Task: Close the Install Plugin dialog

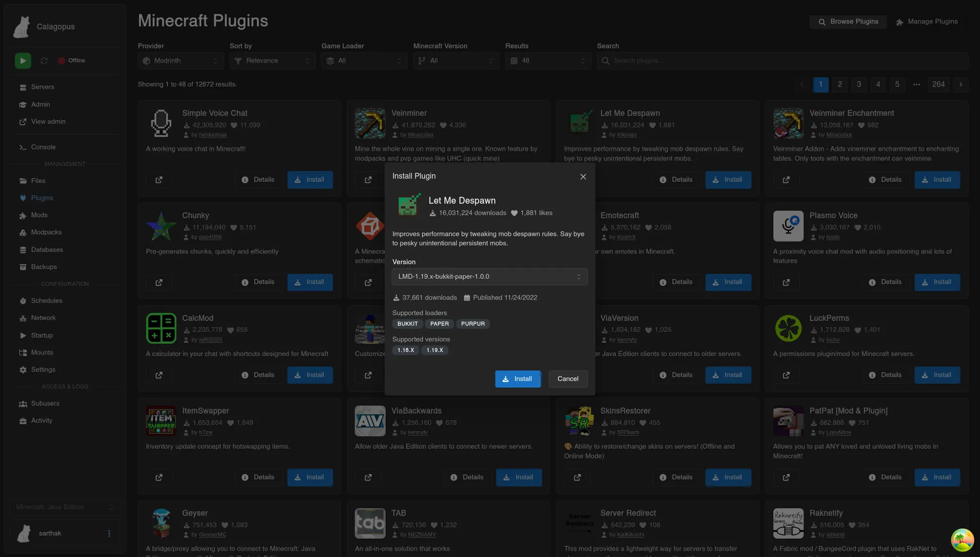Action: 583,177
